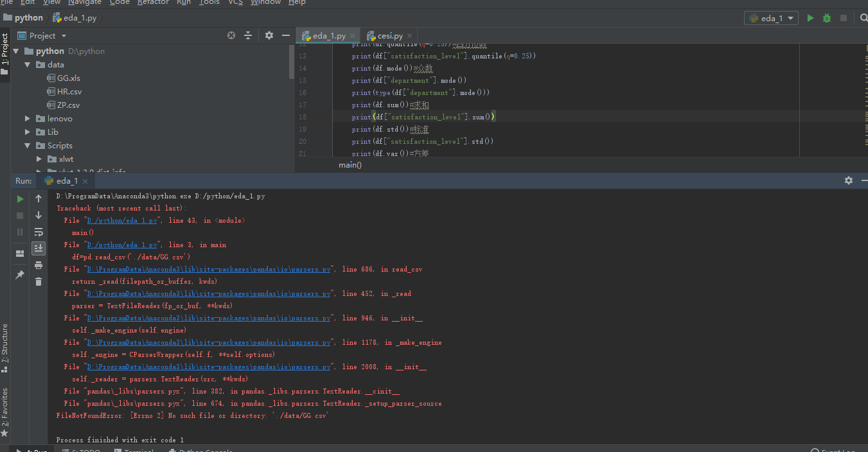The height and width of the screenshot is (452, 868).
Task: Collapse the data folder arrow
Action: tap(28, 65)
